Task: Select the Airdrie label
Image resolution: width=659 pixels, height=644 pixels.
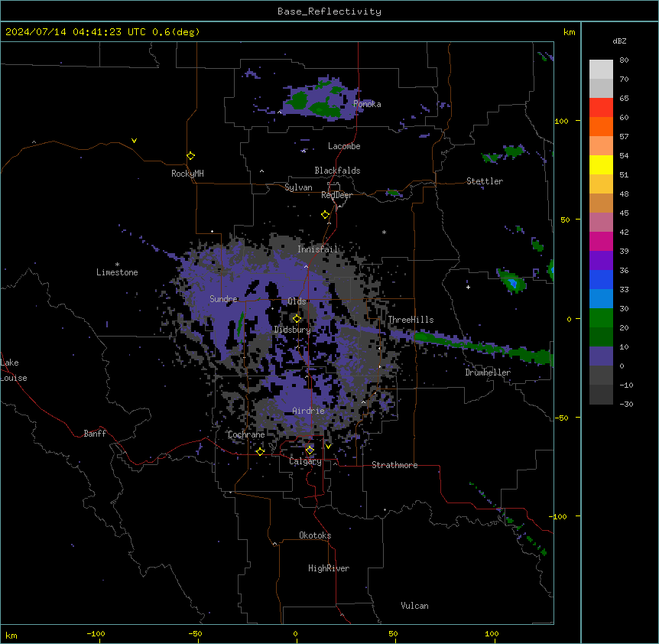Action: tap(309, 411)
